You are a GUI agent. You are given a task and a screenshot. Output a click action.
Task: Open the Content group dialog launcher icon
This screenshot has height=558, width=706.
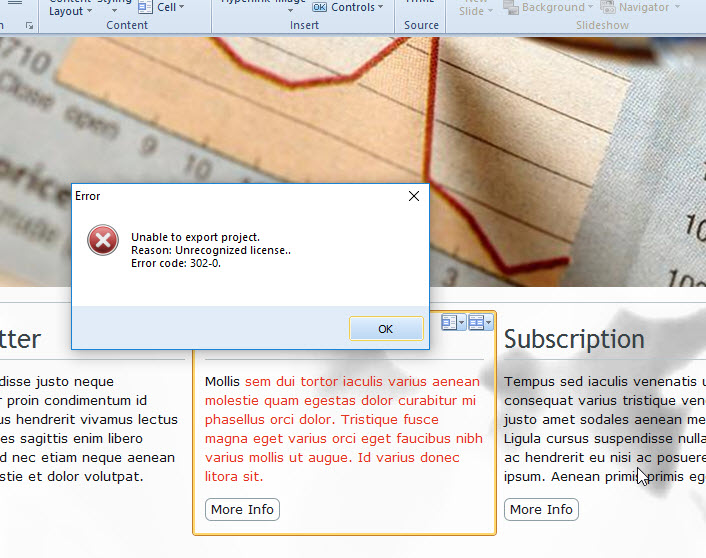point(30,26)
